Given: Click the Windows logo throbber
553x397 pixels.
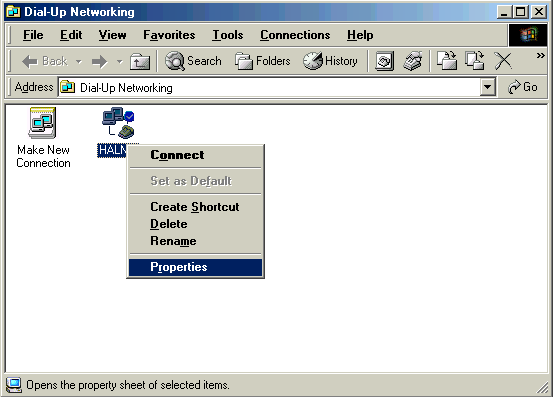Looking at the screenshot, I should coord(528,35).
